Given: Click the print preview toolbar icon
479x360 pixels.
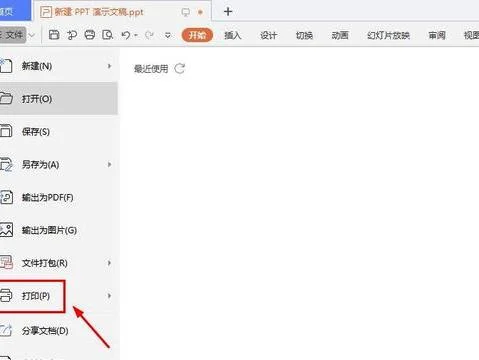Looking at the screenshot, I should [x=107, y=35].
